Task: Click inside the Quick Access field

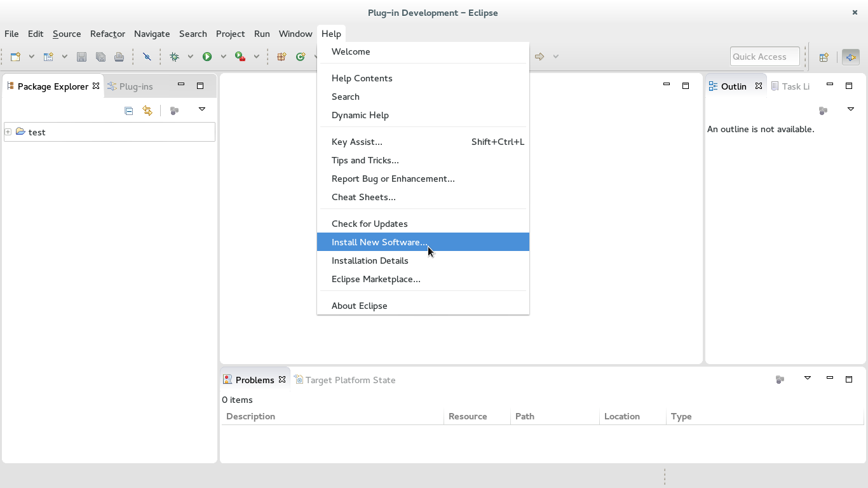Action: pos(764,56)
